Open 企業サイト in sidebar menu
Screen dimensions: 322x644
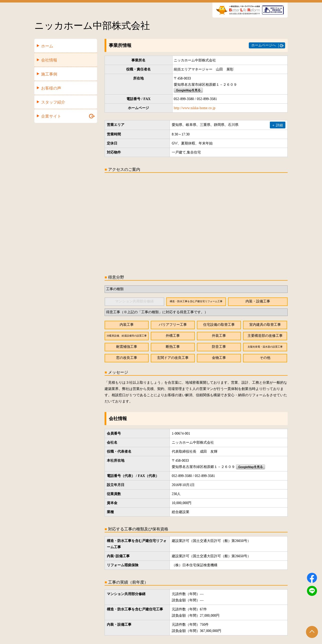66,116
